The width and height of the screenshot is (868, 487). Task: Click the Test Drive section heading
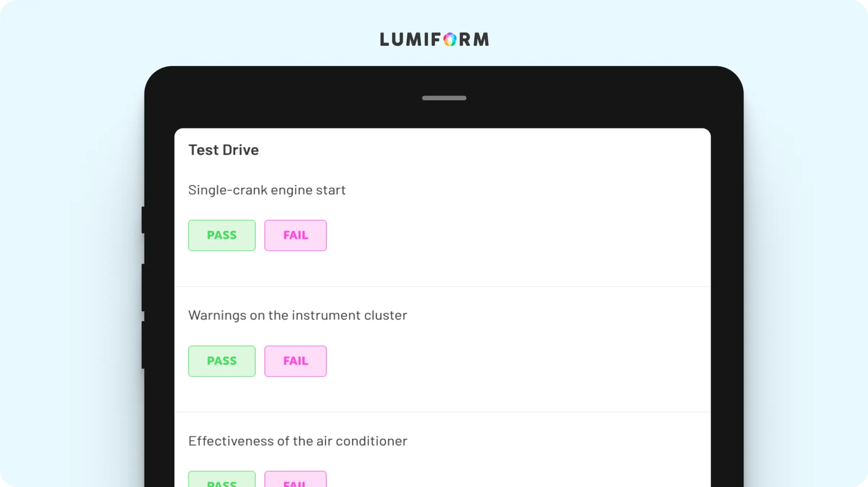[223, 150]
